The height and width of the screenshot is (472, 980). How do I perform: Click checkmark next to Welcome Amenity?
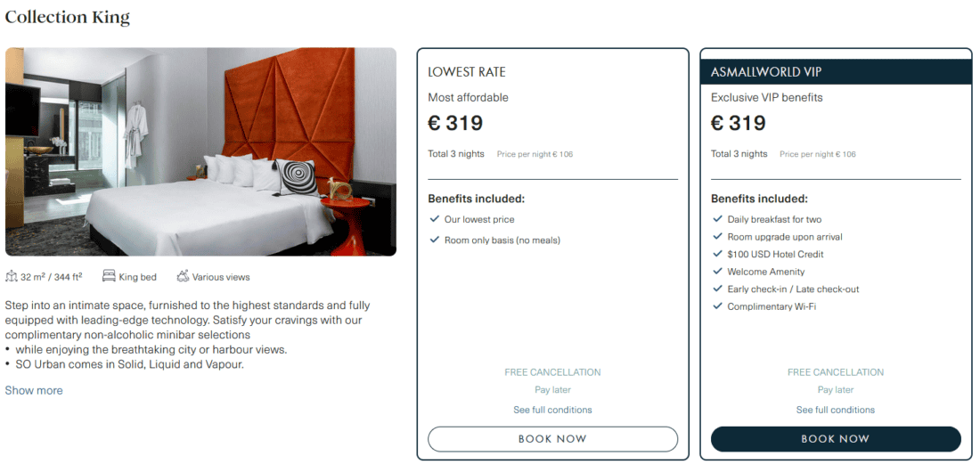click(x=717, y=272)
